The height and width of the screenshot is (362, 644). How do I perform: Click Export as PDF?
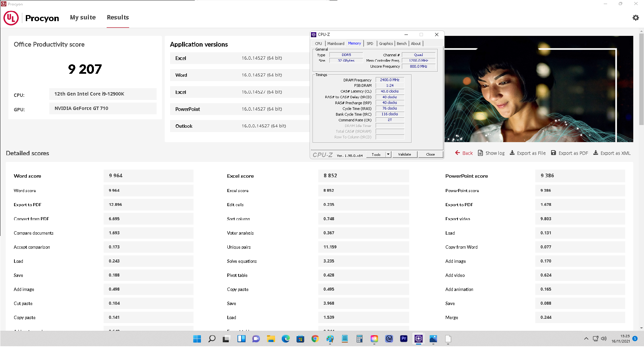570,153
